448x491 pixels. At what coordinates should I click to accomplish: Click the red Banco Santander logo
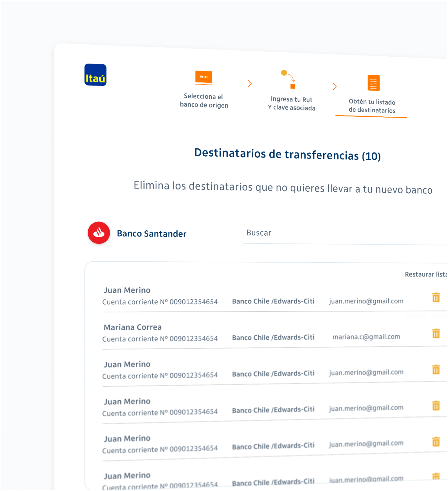99,232
